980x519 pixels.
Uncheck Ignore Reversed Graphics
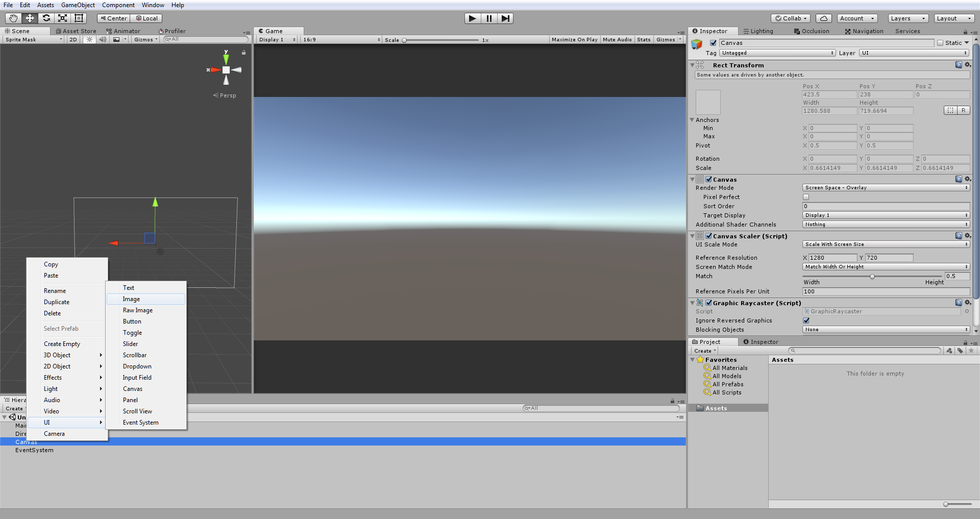click(x=806, y=320)
